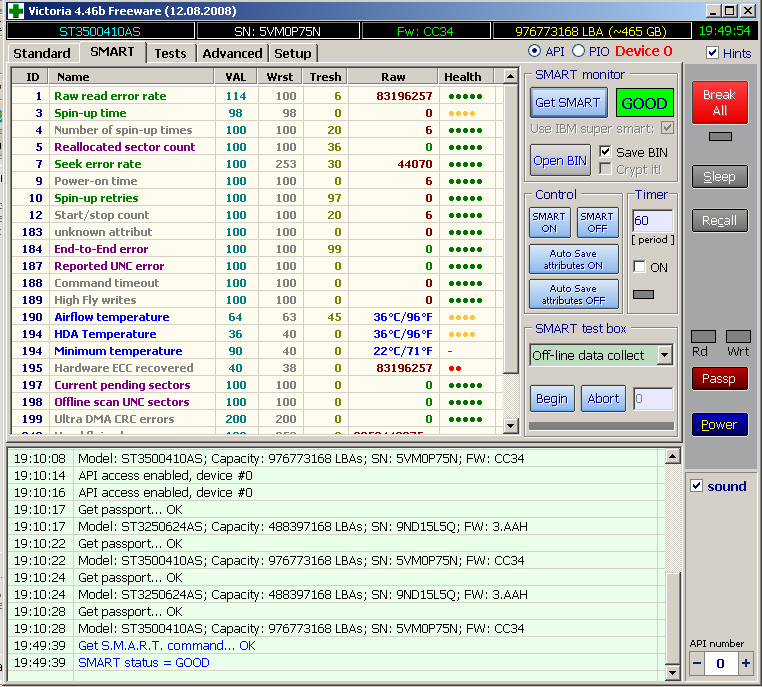Viewport: 762px width, 687px height.
Task: Select the PIO radio button
Action: 578,51
